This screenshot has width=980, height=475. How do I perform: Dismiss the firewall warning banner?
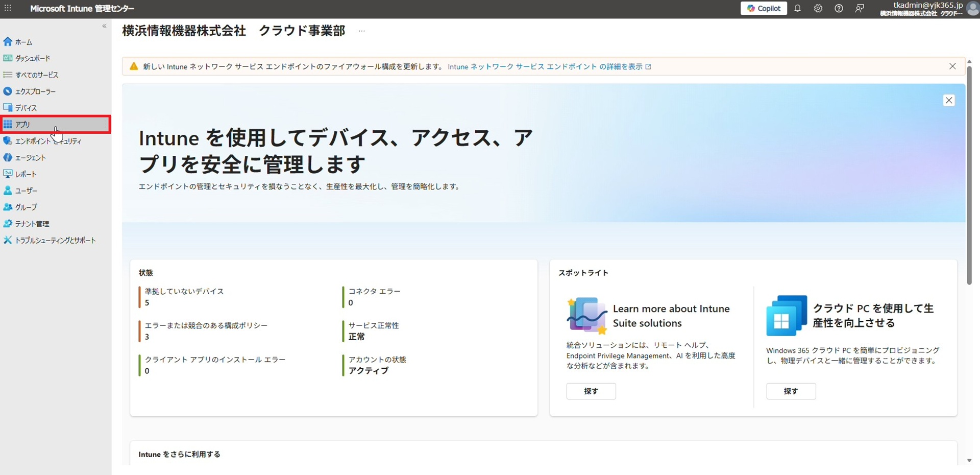point(952,66)
